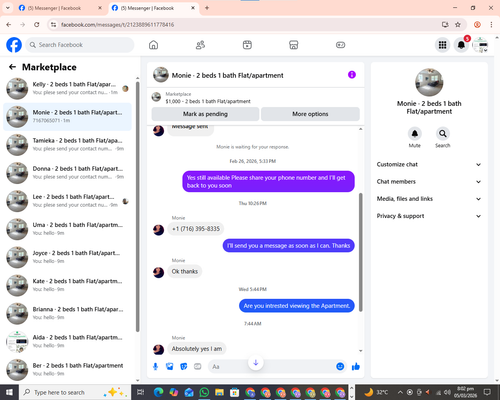This screenshot has width=500, height=400.
Task: Switch to the first Messenger tab
Action: (61, 8)
